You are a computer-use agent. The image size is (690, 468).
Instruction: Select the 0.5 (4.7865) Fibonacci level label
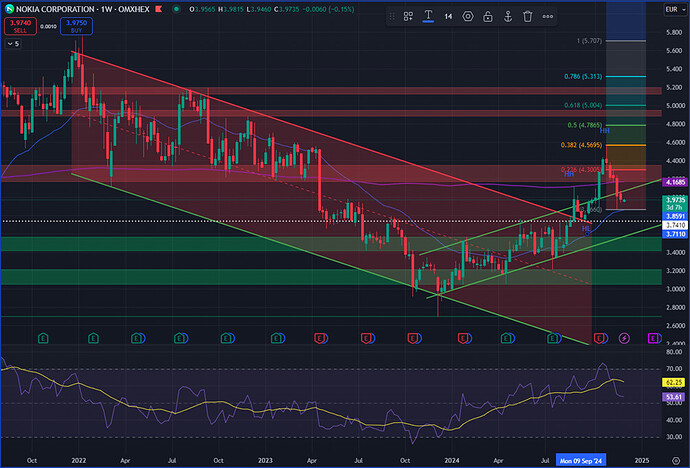pyautogui.click(x=584, y=125)
